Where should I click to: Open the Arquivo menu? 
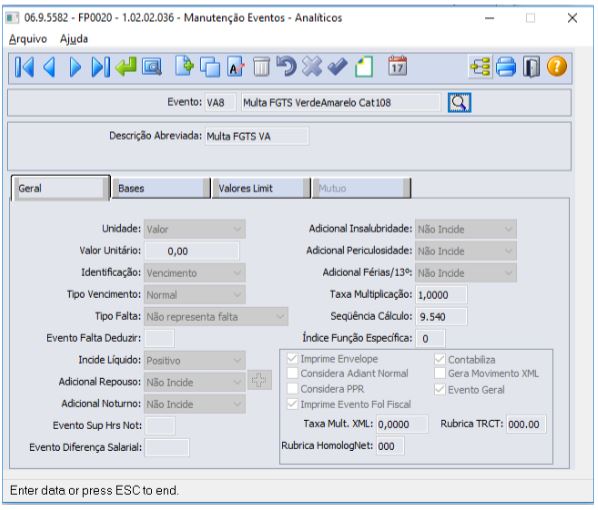28,39
